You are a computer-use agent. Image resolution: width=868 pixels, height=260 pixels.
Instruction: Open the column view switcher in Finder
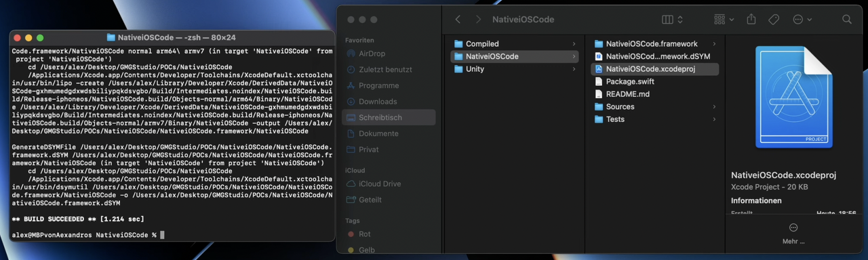pyautogui.click(x=672, y=20)
